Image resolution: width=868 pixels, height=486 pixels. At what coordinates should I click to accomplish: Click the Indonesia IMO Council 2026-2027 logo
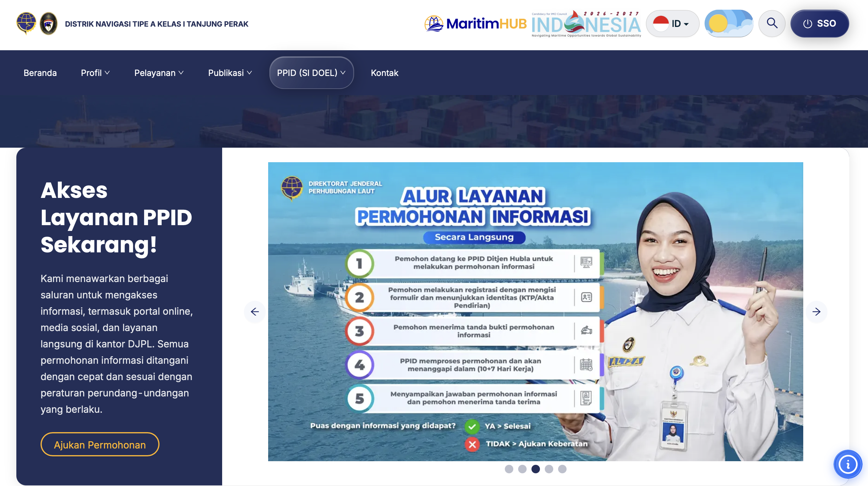[x=586, y=24]
